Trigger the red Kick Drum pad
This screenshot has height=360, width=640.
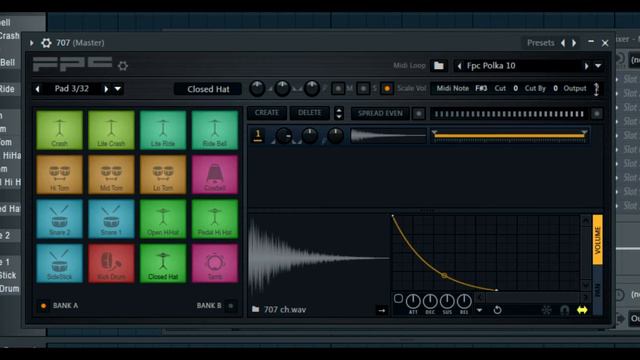111,264
